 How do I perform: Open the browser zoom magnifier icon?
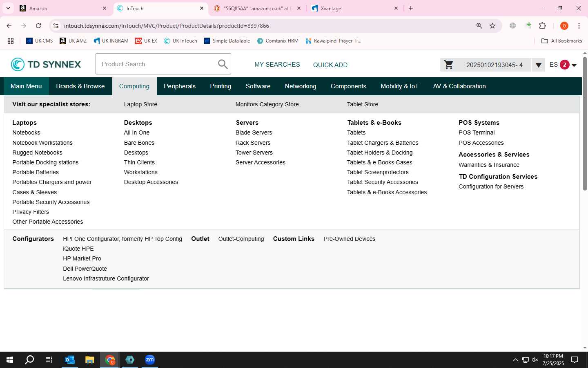point(479,26)
